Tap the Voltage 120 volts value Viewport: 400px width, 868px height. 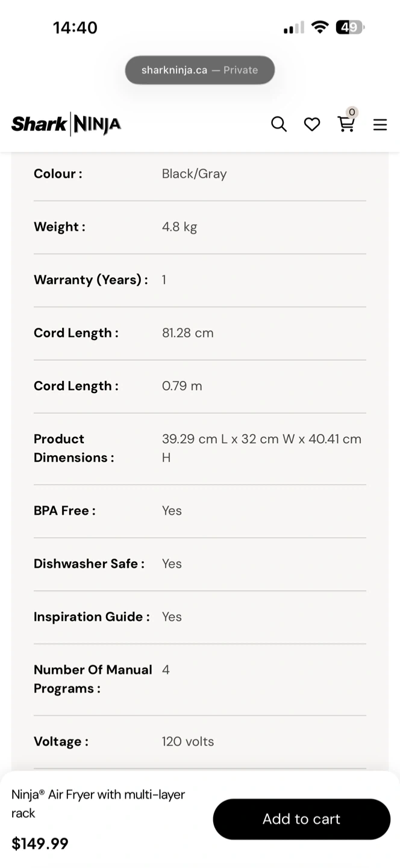(188, 741)
